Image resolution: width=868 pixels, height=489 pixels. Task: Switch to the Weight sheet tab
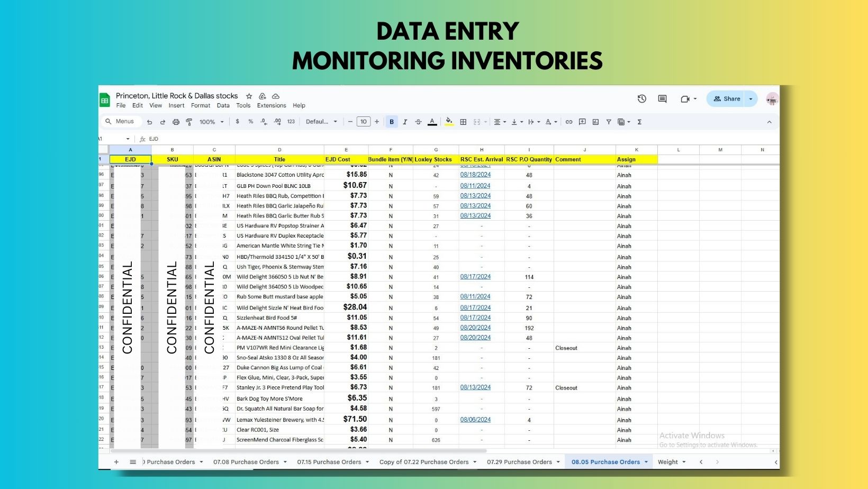[x=671, y=462]
